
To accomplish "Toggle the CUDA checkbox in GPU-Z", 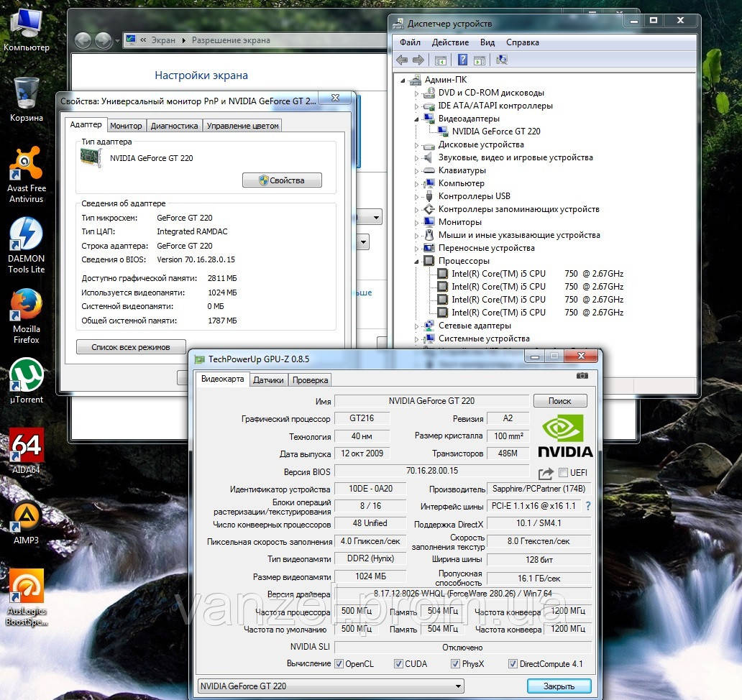I will tap(398, 663).
